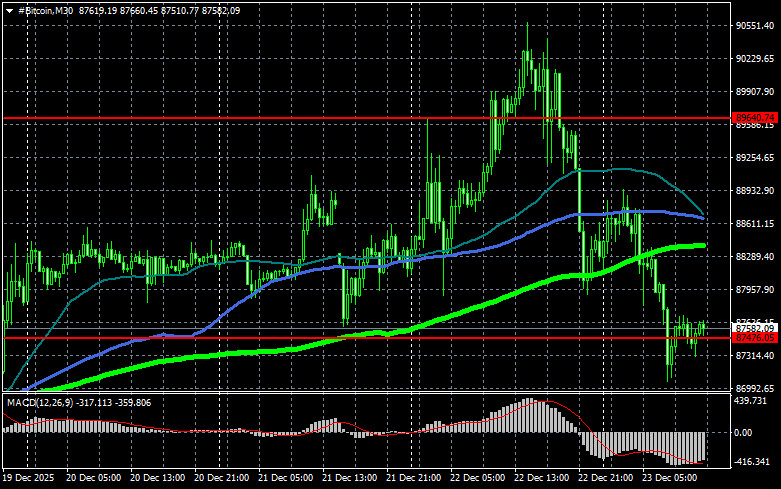Click the 19 Dec 2025 date label

[28, 478]
